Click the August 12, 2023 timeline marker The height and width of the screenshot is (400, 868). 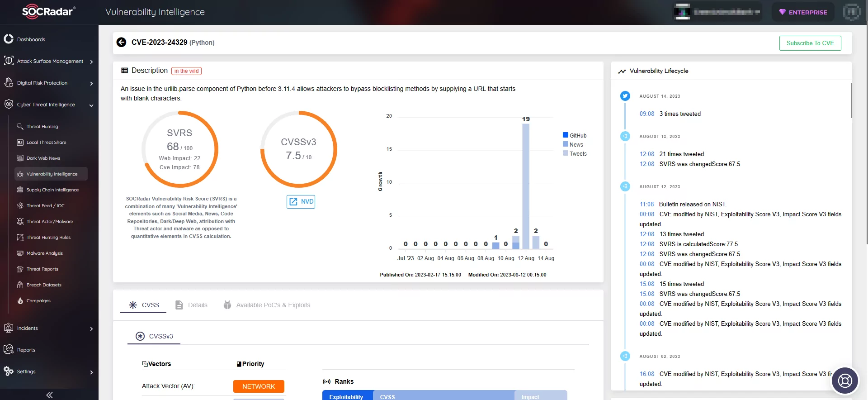tap(625, 186)
